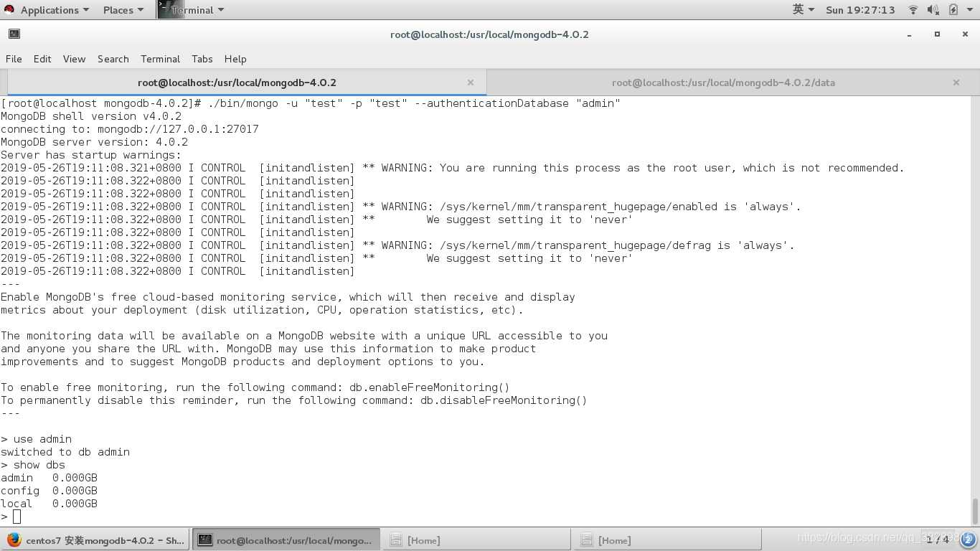The height and width of the screenshot is (551, 980).
Task: Open the Firefox centos7 mongodb taskbar item
Action: (x=95, y=540)
